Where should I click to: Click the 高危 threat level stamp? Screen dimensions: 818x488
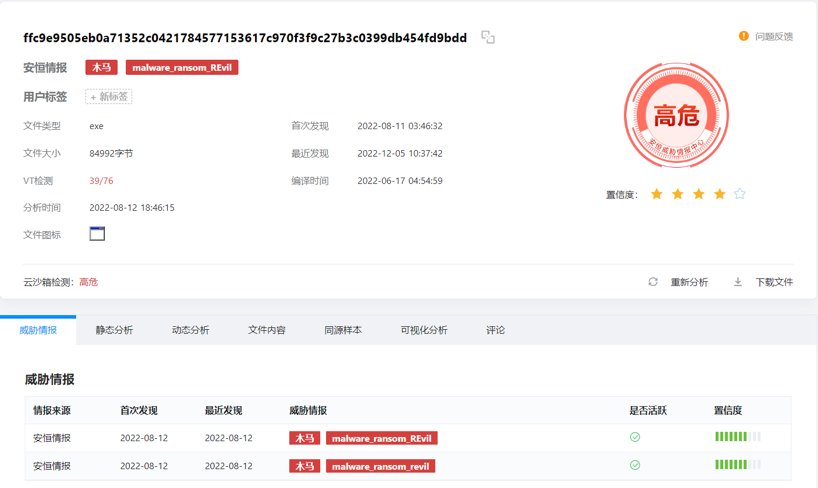pos(676,116)
